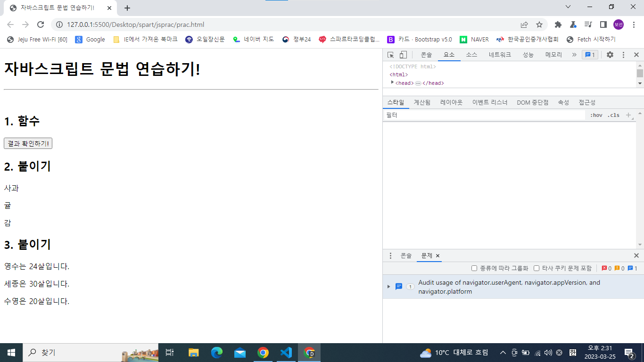Open the Jeju Free Wi-Fi bookmark
The height and width of the screenshot is (362, 644).
pos(37,40)
